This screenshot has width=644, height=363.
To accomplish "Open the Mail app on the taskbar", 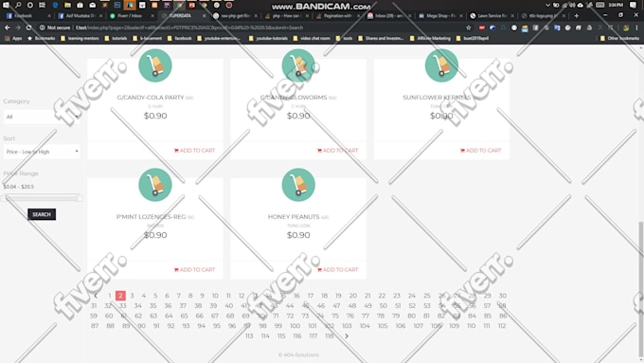I will (93, 5).
